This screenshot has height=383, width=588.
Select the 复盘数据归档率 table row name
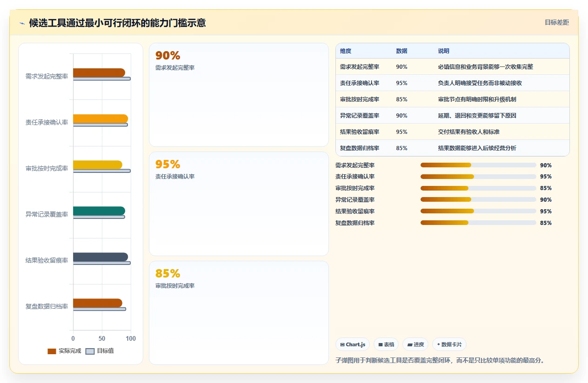tap(360, 148)
